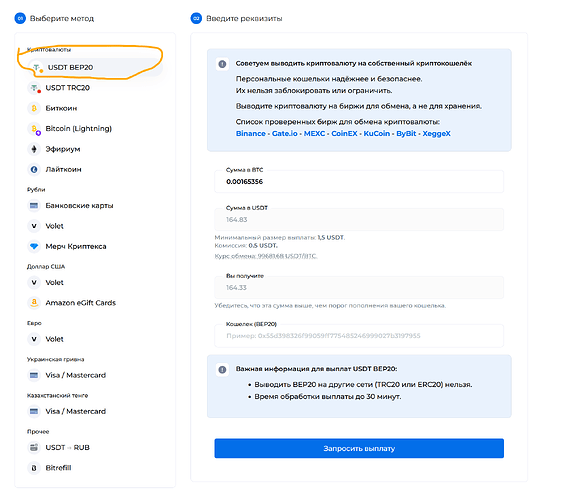Pick the Litecoin icon
Screen dimensions: 585x500
coord(34,169)
